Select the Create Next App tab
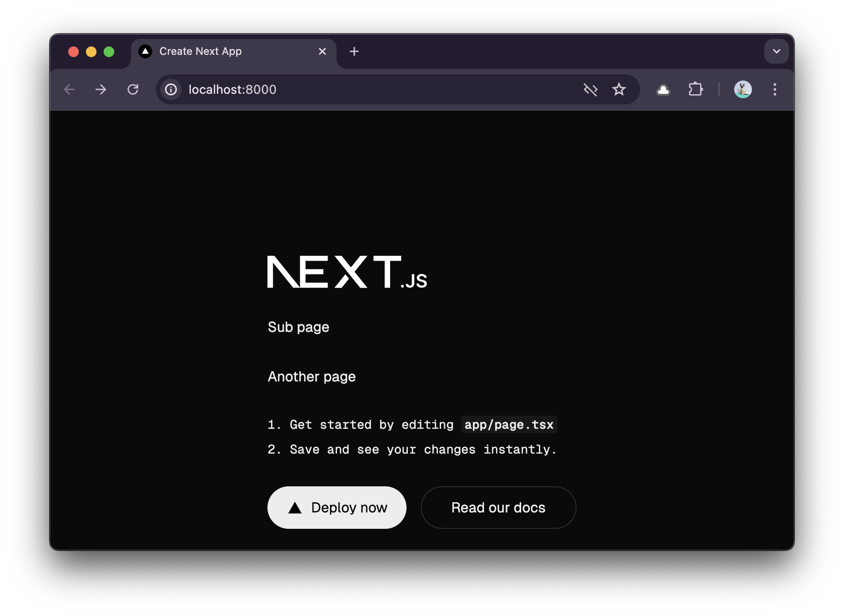Screen dimensions: 844x616 click(221, 52)
